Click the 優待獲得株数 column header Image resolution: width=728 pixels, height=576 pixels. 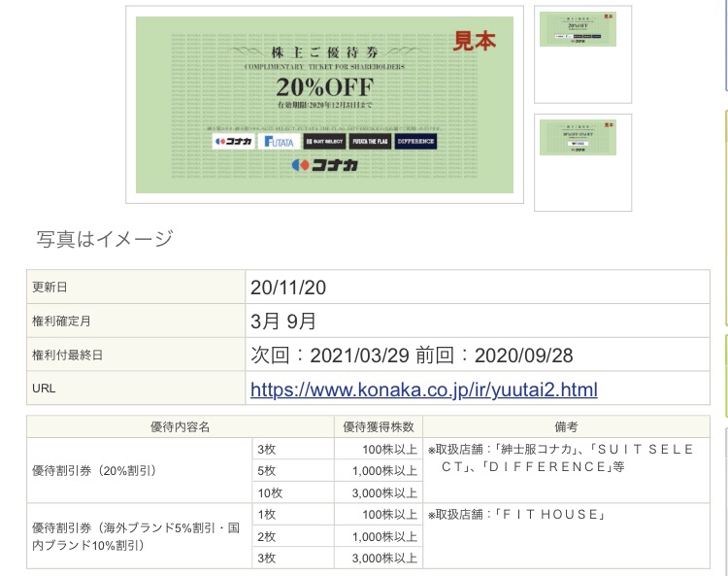[379, 426]
